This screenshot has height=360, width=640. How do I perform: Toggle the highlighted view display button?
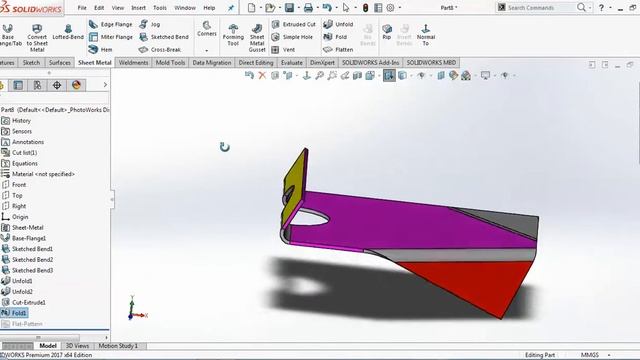(x=389, y=75)
